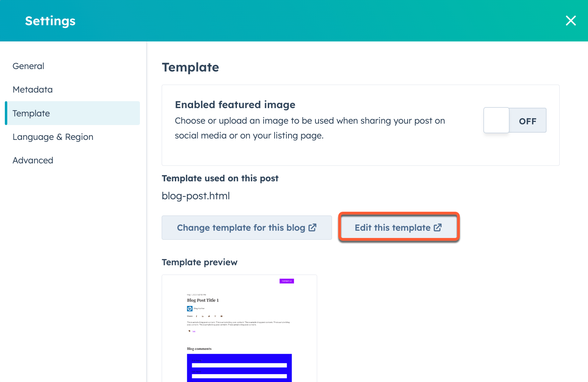Click Change template for this blog
Viewport: 588px width, 382px height.
tap(247, 228)
